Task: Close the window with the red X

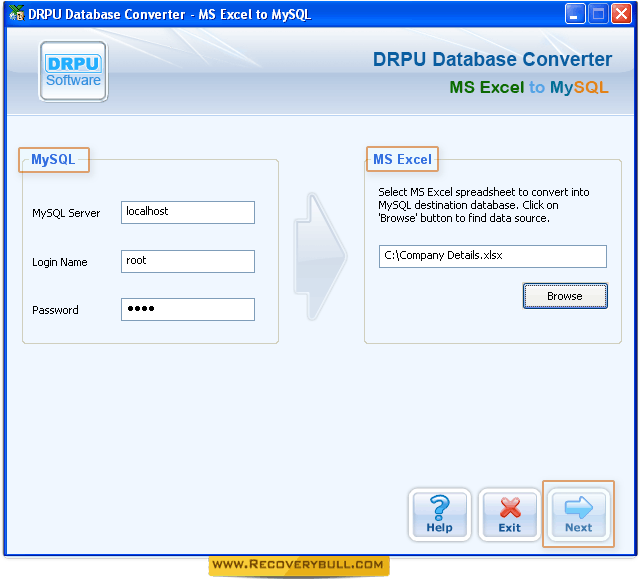Action: pos(621,14)
